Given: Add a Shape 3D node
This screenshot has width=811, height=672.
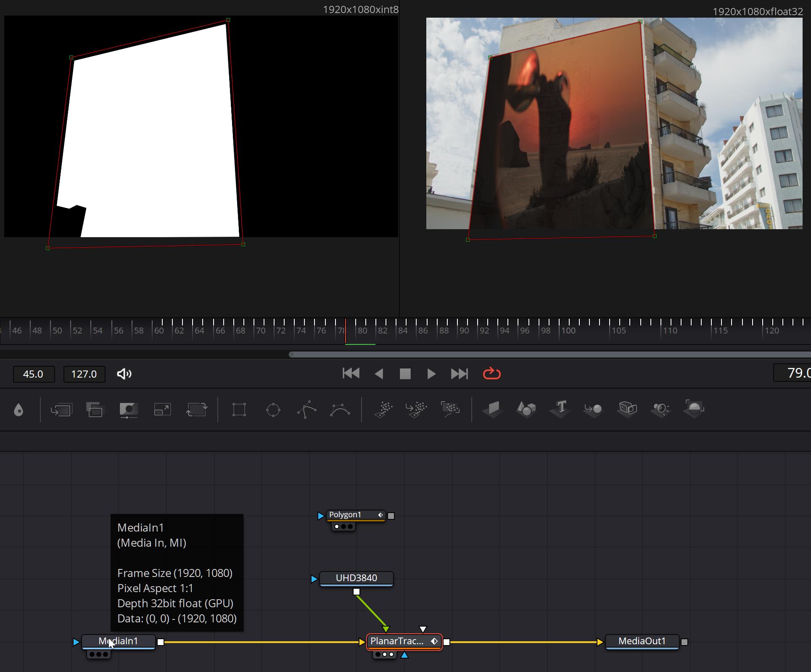Looking at the screenshot, I should click(x=526, y=409).
